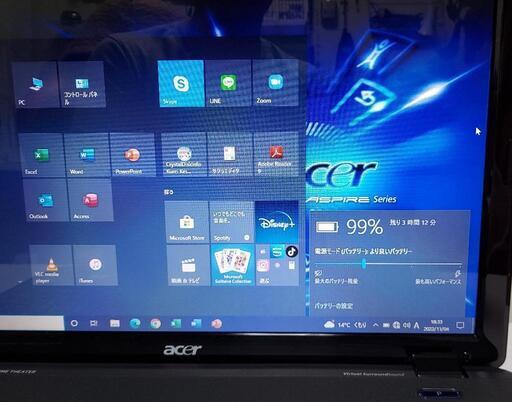Click the 99% battery level indicator

[x=364, y=227]
